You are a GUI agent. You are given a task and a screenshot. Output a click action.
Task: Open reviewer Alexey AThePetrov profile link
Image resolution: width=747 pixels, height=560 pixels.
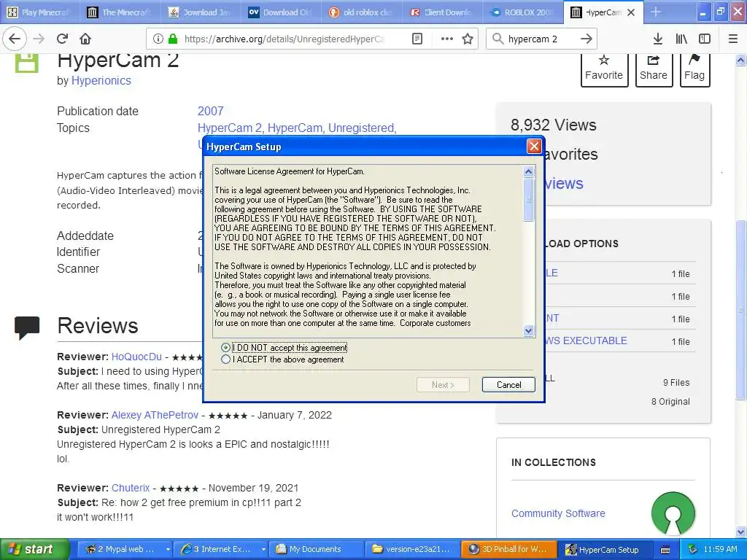point(155,415)
